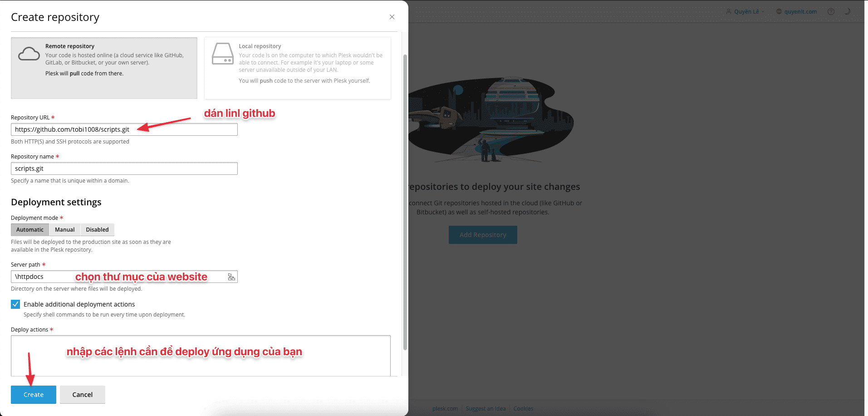Screen dimensions: 868x416
Task: Focus the Repository URL input field
Action: pos(124,130)
